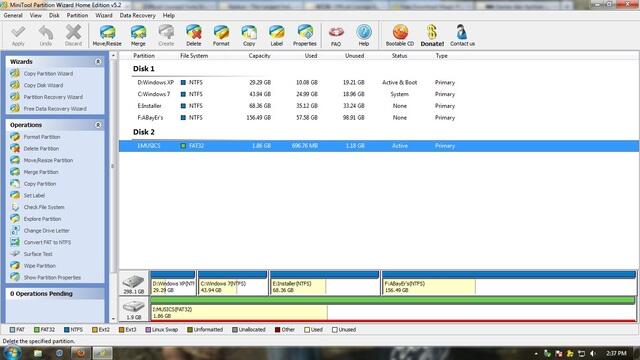Viewport: 640px width, 360px height.
Task: Click C:Windows 7 block in disk map
Action: click(x=233, y=283)
